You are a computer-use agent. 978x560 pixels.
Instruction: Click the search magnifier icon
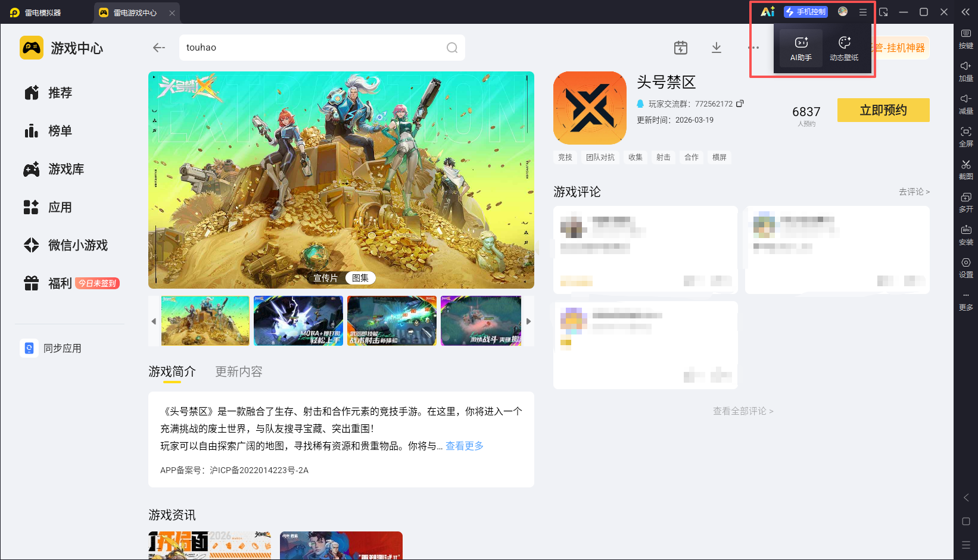click(452, 48)
